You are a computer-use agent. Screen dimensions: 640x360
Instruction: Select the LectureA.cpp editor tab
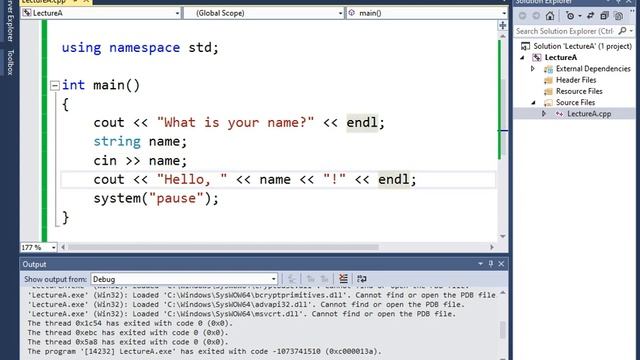(x=56, y=2)
